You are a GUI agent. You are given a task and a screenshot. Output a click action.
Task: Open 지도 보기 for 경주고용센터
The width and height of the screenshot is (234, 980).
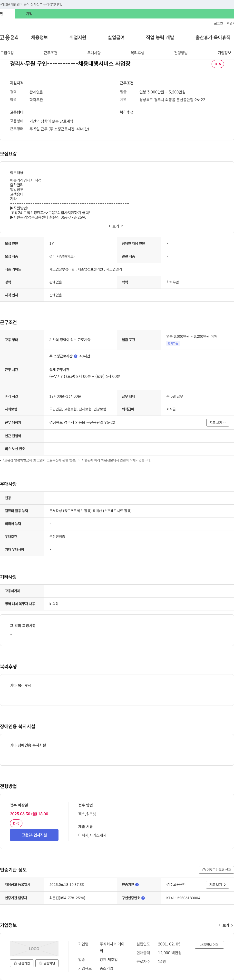(218, 885)
